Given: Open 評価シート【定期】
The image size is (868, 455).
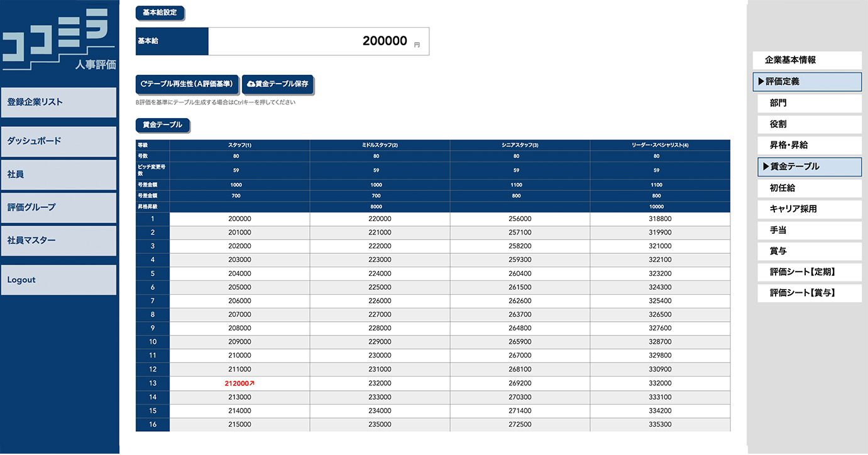Looking at the screenshot, I should [x=809, y=273].
